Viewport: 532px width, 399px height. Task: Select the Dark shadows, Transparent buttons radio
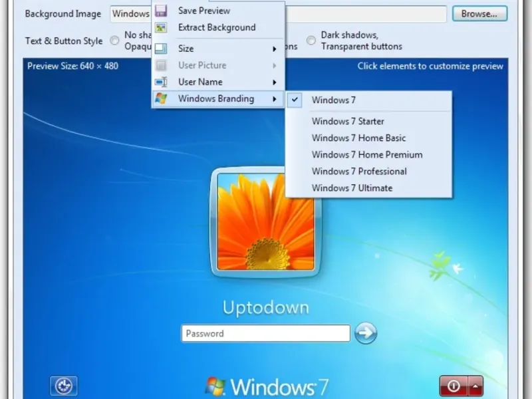click(x=311, y=41)
